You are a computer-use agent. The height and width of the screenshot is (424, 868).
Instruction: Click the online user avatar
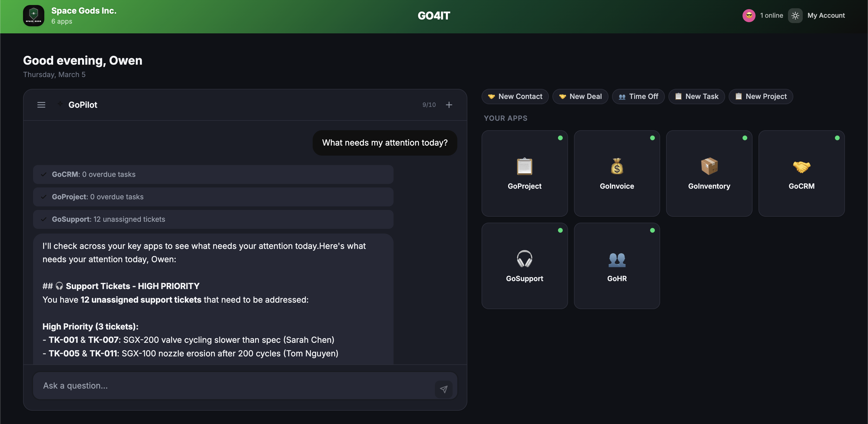[x=749, y=16]
